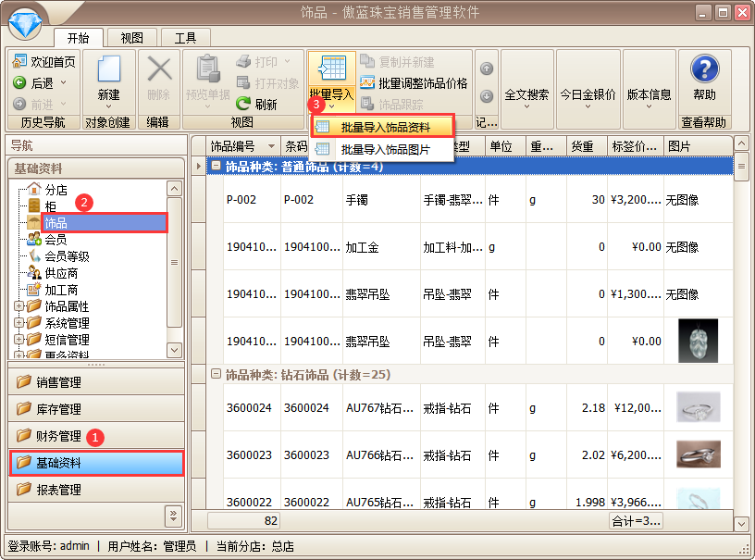Switch to the 视图 ribbon tab

point(132,38)
